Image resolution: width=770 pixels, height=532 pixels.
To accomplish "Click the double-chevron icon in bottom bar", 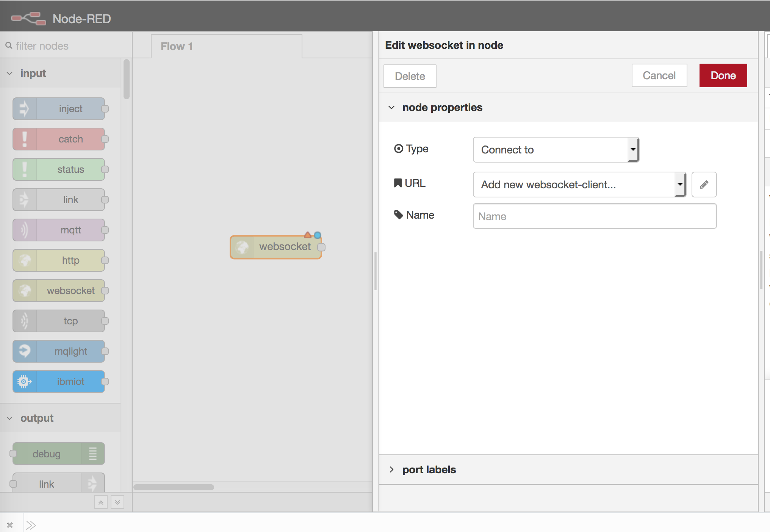I will coord(31,525).
